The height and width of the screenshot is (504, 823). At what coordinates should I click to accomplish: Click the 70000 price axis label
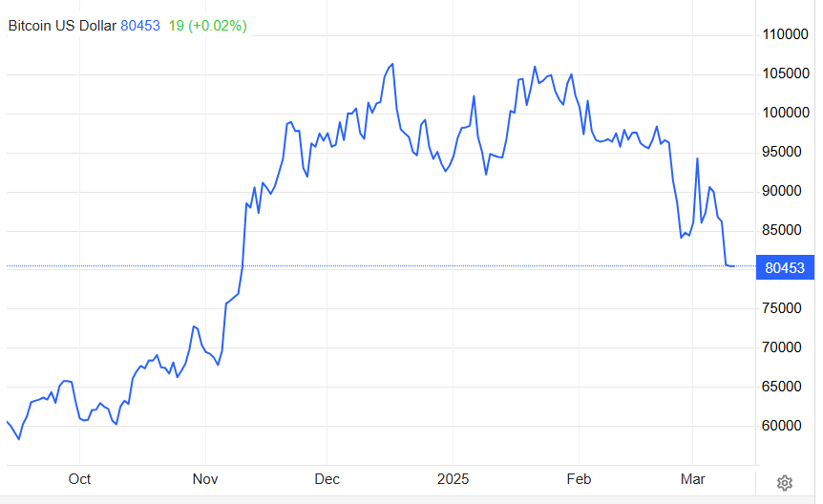click(782, 347)
